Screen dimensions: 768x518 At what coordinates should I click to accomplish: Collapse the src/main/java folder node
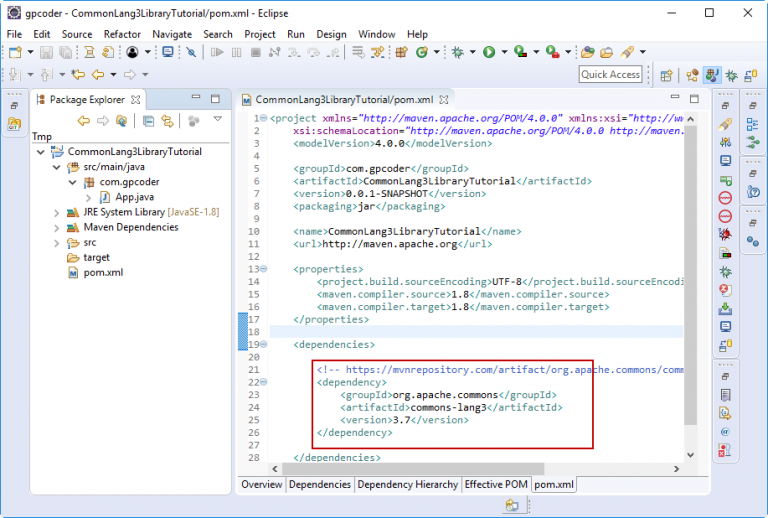(57, 167)
